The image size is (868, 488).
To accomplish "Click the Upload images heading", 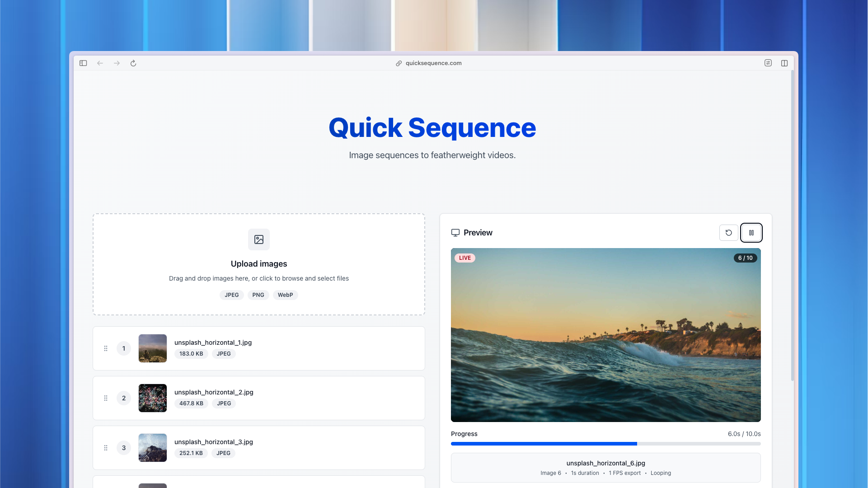I will point(259,264).
